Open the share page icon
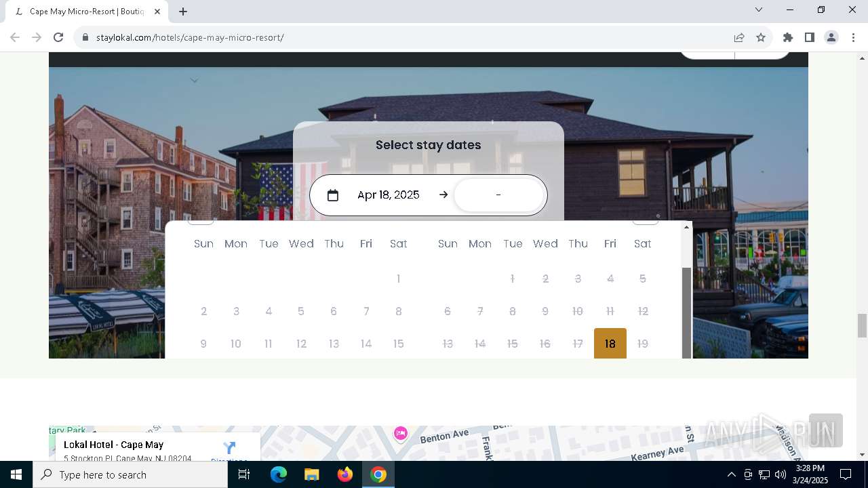This screenshot has width=868, height=488. (x=739, y=37)
